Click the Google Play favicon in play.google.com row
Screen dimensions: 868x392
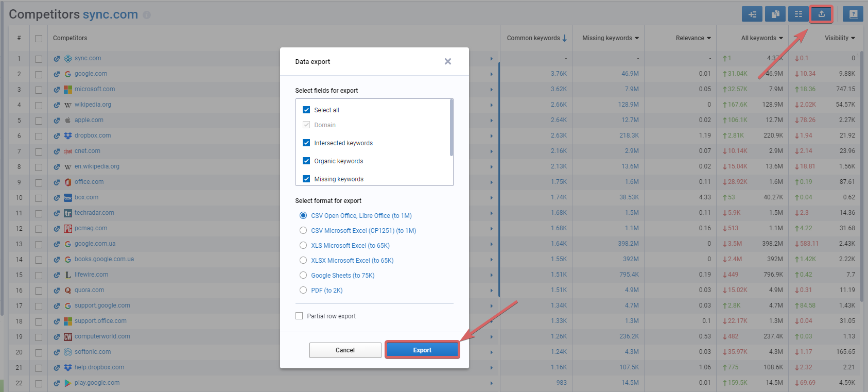point(68,383)
